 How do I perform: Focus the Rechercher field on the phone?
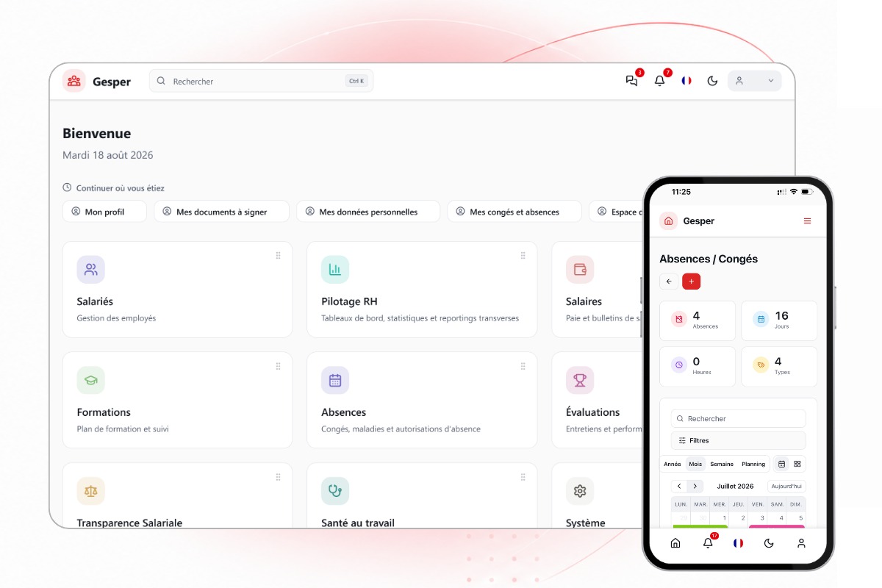(738, 418)
